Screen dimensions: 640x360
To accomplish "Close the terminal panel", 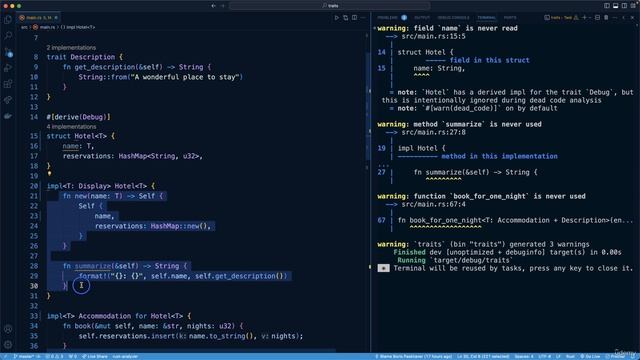I will click(x=632, y=18).
